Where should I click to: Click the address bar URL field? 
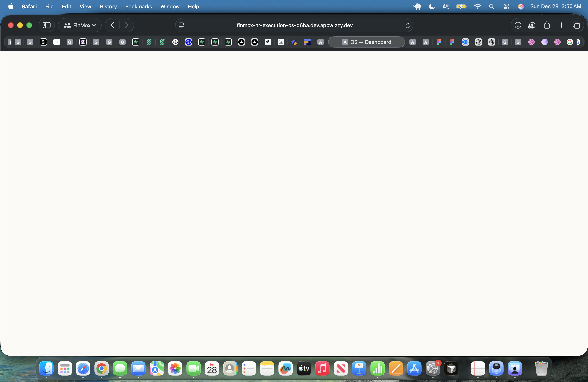point(294,25)
